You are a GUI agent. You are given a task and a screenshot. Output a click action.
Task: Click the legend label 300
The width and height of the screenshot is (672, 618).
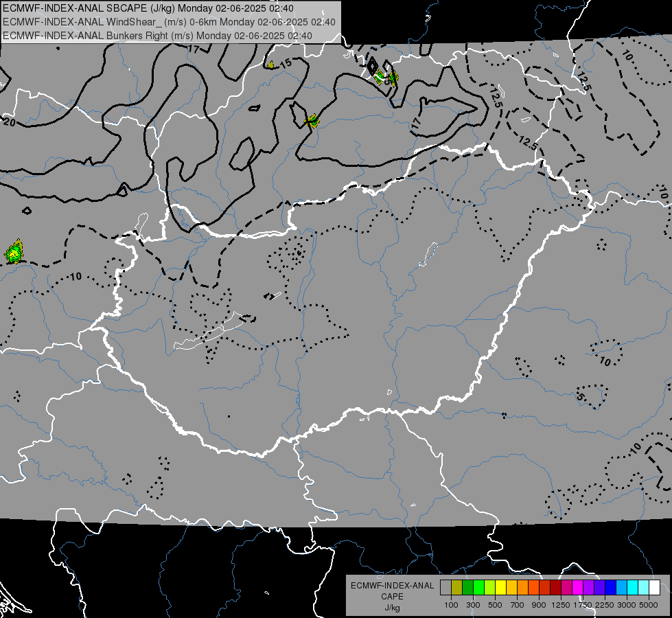[473, 605]
